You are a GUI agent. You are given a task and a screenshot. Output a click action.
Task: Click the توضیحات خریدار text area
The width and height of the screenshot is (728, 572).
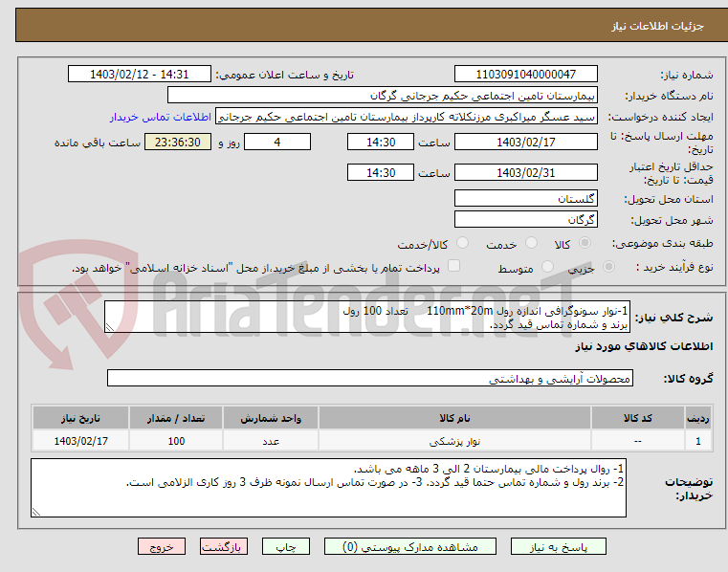coord(328,488)
